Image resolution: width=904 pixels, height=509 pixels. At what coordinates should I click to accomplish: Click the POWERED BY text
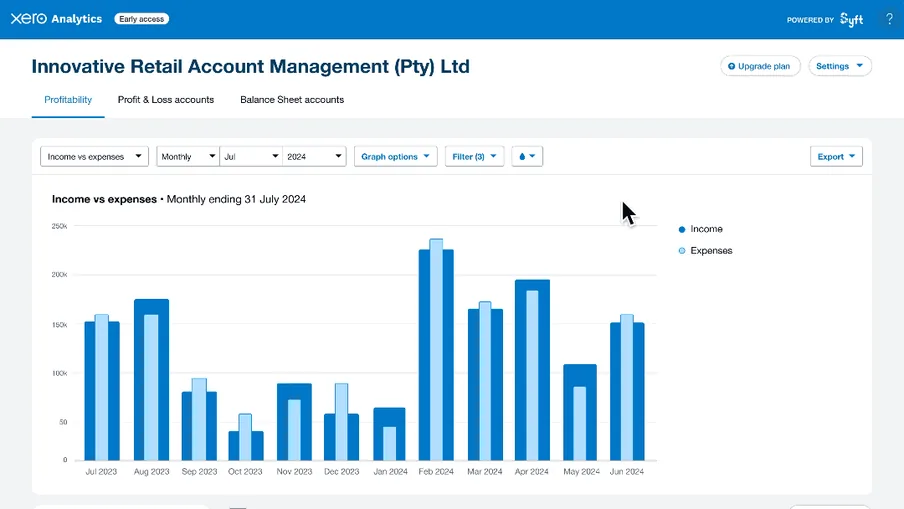(810, 20)
